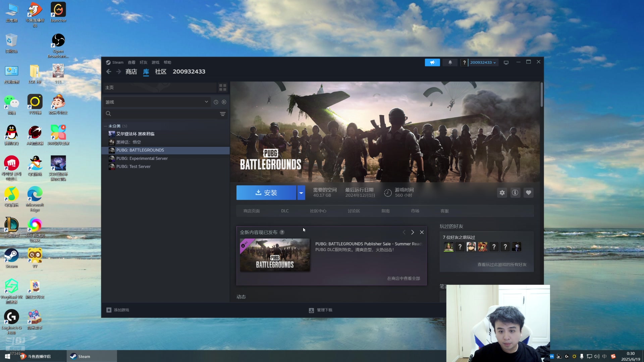This screenshot has width=644, height=362.
Task: Show next news item in banner
Action: pos(413,232)
